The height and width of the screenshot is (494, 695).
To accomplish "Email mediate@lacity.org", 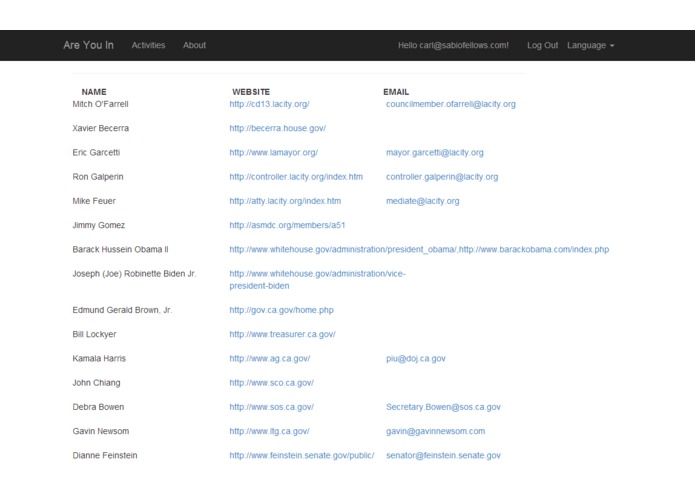I will 422,201.
